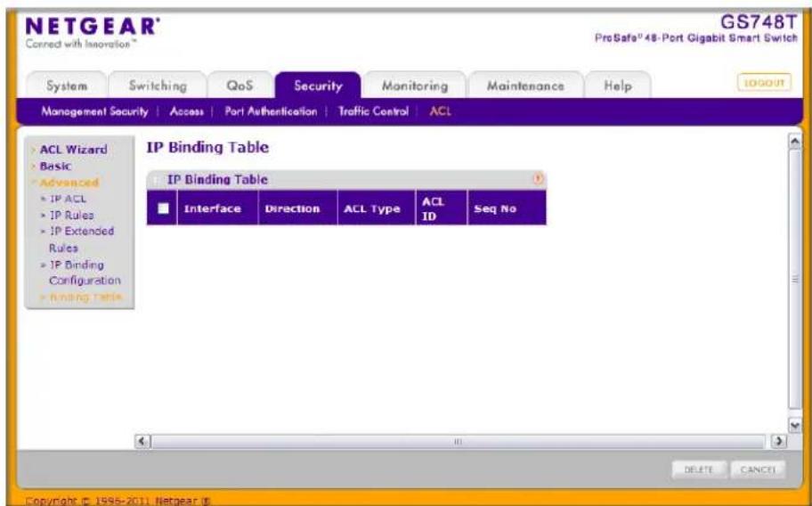Viewport: 812px width, 506px height.
Task: Open the Help tab
Action: pos(618,86)
